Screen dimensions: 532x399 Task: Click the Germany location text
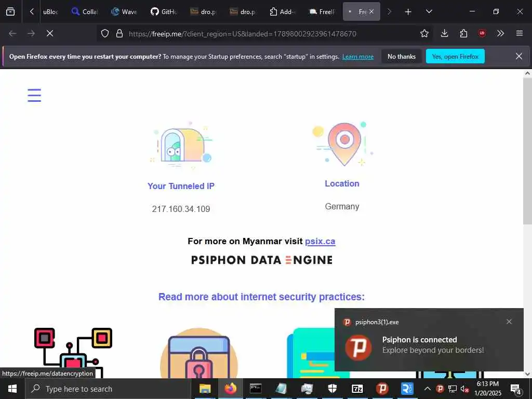coord(342,206)
